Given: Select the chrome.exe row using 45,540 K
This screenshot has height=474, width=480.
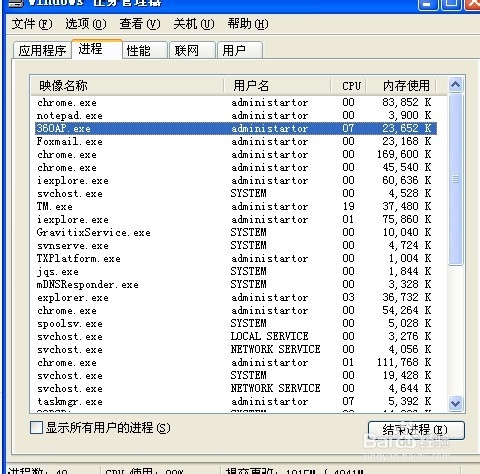Looking at the screenshot, I should coord(236,167).
